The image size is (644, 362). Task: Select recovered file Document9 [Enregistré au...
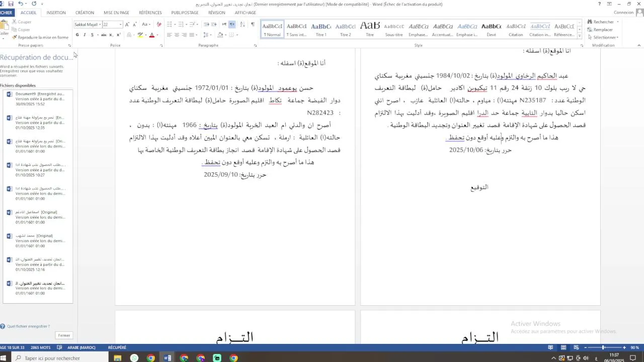click(38, 99)
